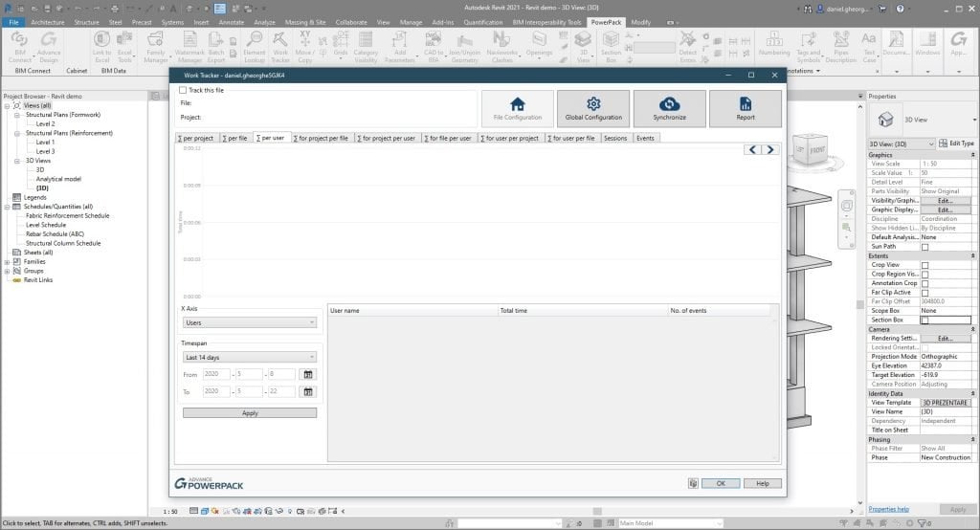Screen dimensions: 980x530
Task: Toggle the Far Clip Active checkbox
Action: point(925,293)
